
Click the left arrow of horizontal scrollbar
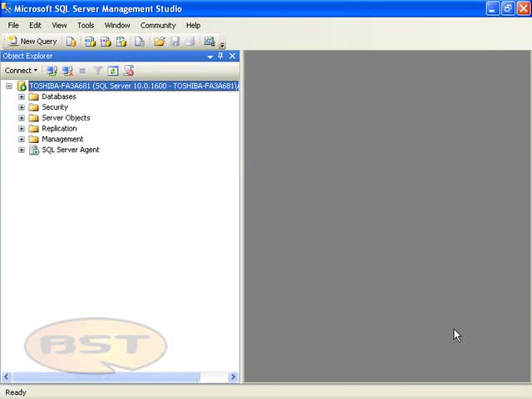point(7,377)
